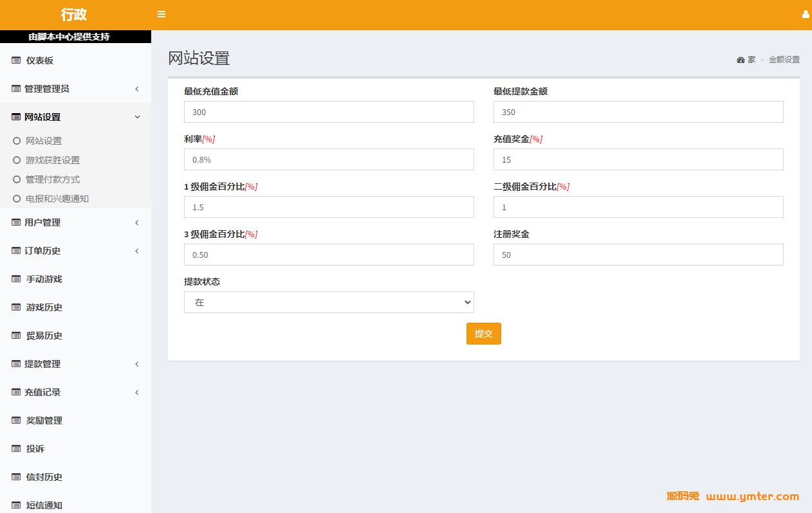Screen dimensions: 812x513
Task: Toggle the sidebar with the hamburger icon
Action: click(x=161, y=14)
